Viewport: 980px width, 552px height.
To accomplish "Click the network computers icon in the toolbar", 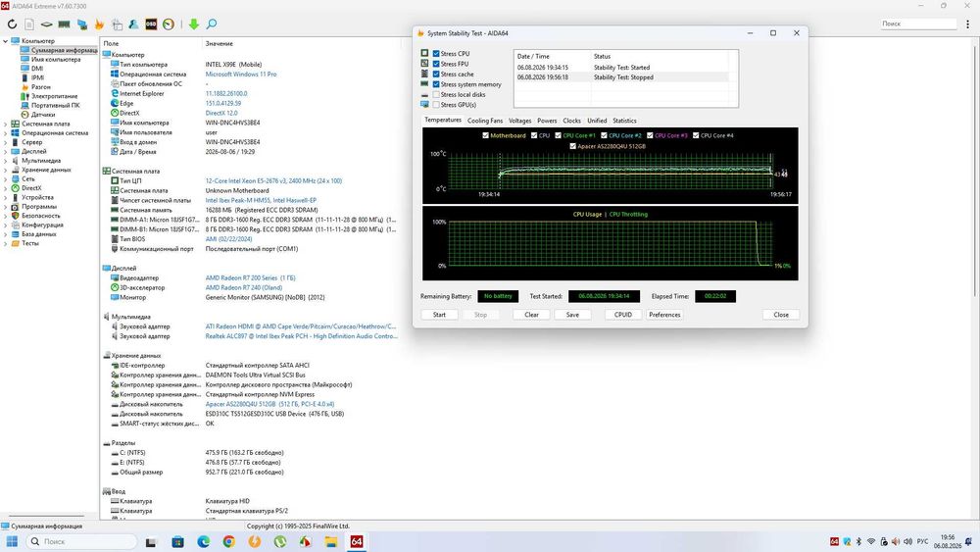I will point(82,25).
